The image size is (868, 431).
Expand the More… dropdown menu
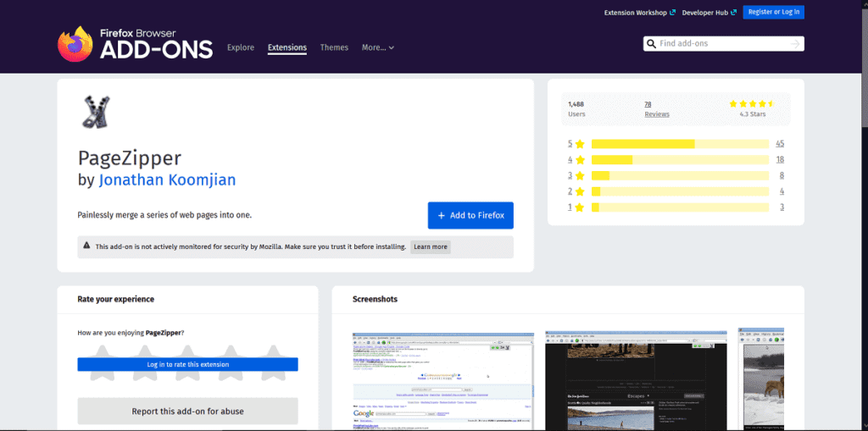pyautogui.click(x=378, y=47)
